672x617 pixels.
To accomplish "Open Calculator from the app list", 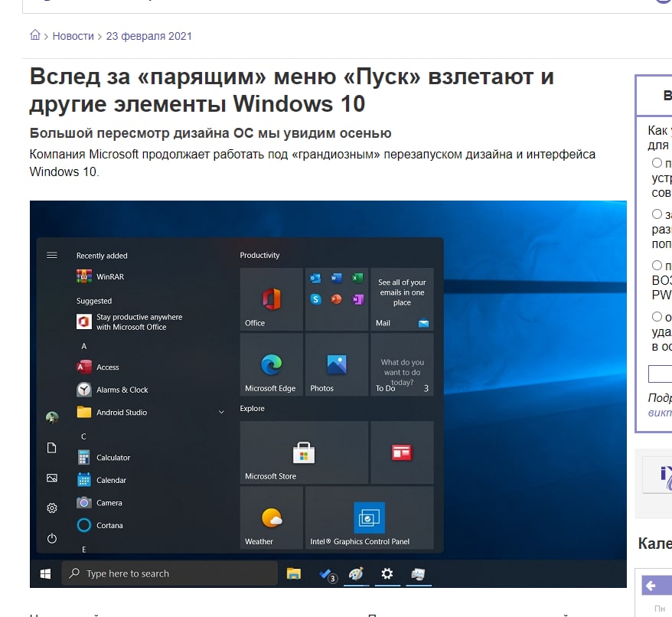I will coord(103,458).
